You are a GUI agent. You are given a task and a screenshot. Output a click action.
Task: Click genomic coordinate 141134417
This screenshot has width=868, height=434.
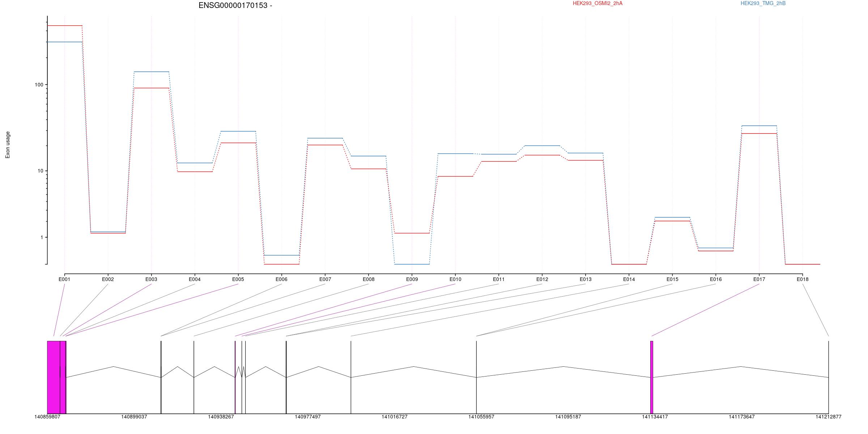point(655,417)
